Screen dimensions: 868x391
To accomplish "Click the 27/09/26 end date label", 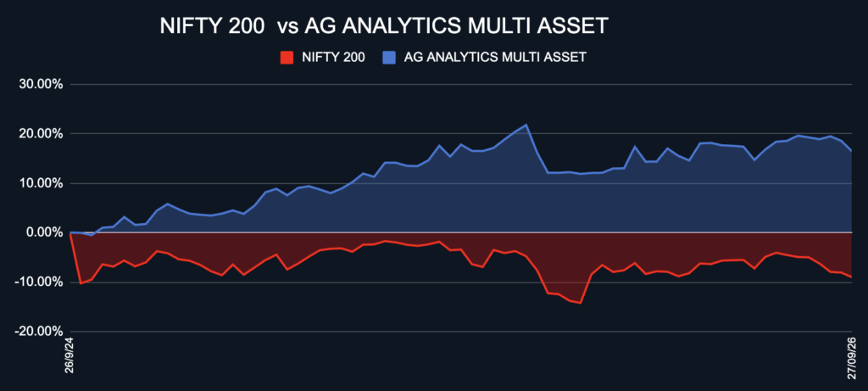I will [851, 357].
